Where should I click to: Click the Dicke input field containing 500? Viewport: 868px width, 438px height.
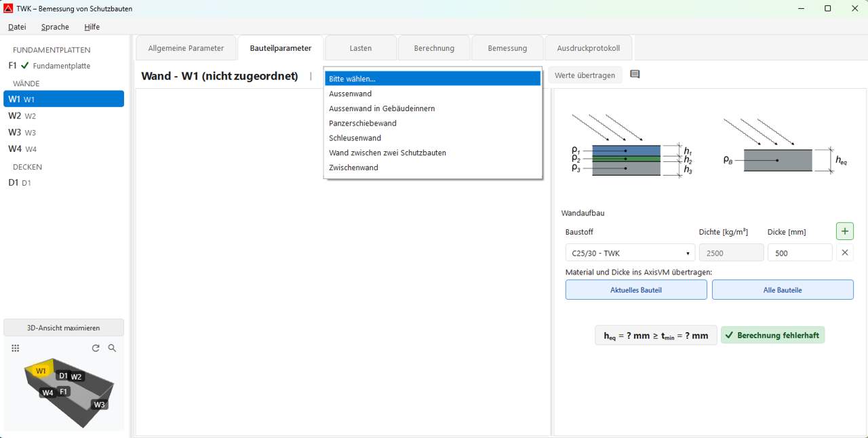pyautogui.click(x=800, y=252)
